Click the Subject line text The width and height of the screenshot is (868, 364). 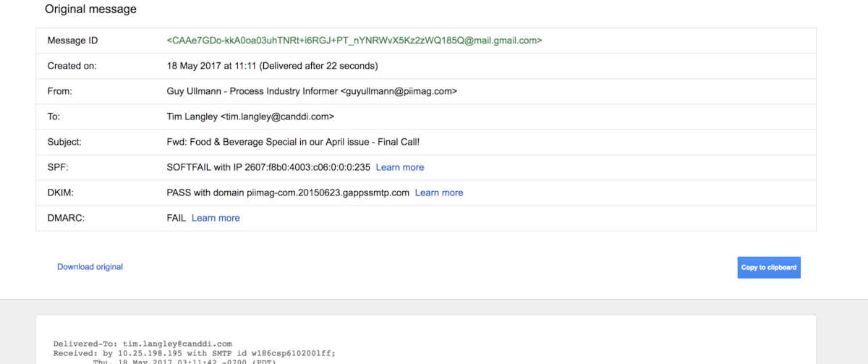[x=293, y=142]
